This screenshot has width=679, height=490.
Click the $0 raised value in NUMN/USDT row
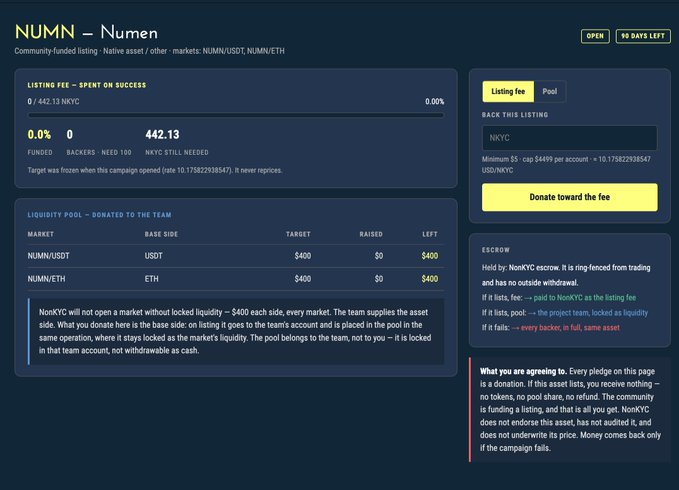(379, 256)
